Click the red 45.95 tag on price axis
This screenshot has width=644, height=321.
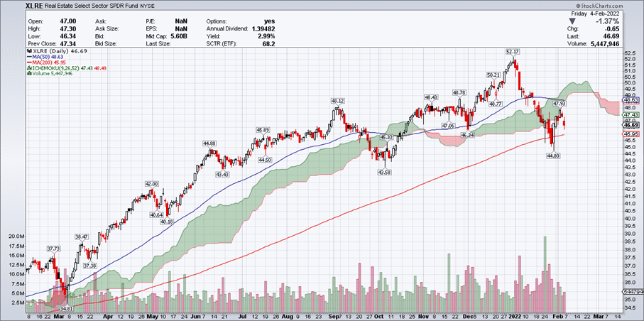coord(630,134)
